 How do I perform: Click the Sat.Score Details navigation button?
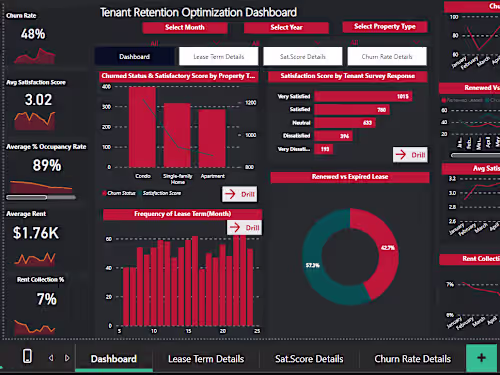coord(303,57)
